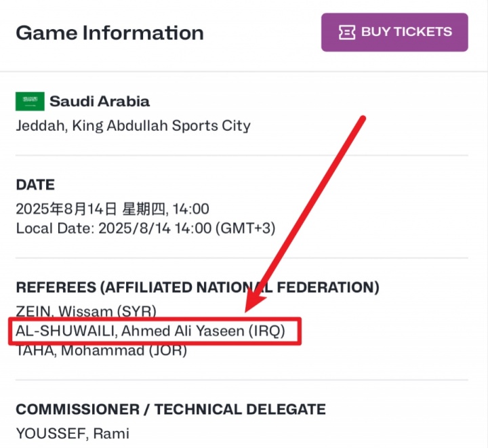Click the DATE section label
This screenshot has height=448, width=488.
point(35,185)
